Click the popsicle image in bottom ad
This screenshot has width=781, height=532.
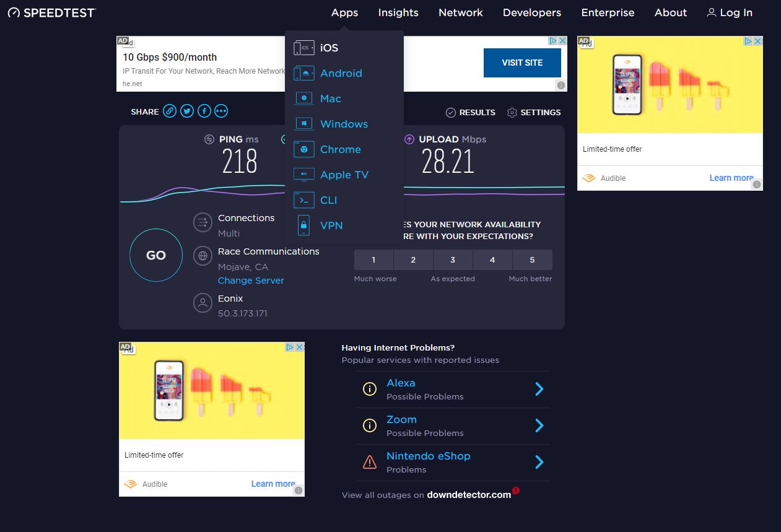point(212,390)
